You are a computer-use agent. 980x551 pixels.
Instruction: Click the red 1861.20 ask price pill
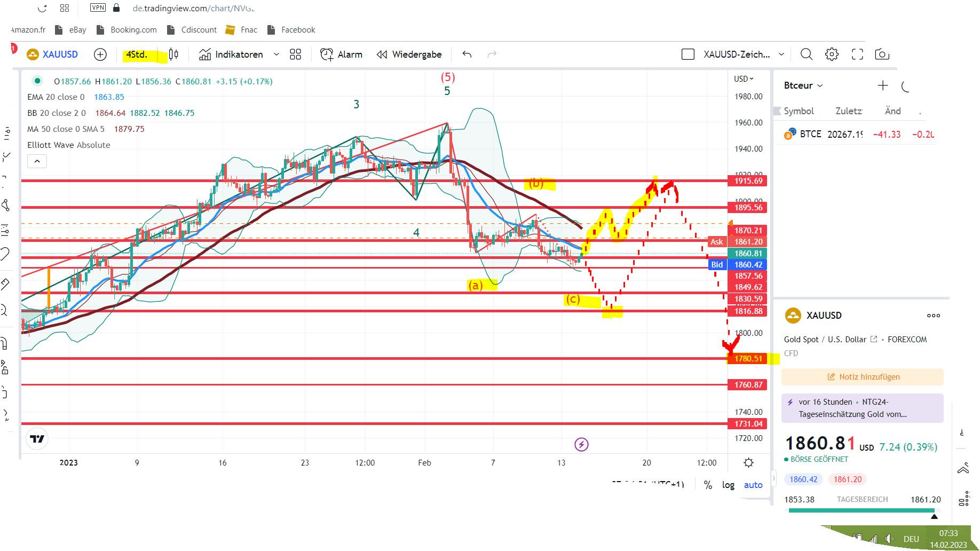tap(848, 479)
